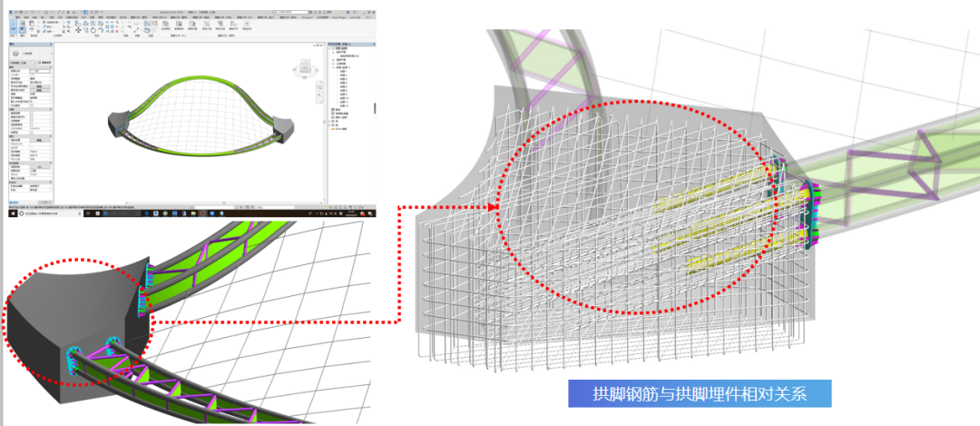The image size is (980, 426).
Task: Select the Modify arrow tool in Revit ribbon
Action: (13, 26)
